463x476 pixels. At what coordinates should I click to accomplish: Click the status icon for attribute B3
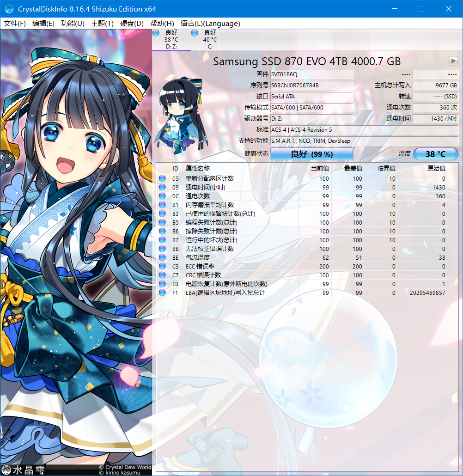(x=162, y=214)
